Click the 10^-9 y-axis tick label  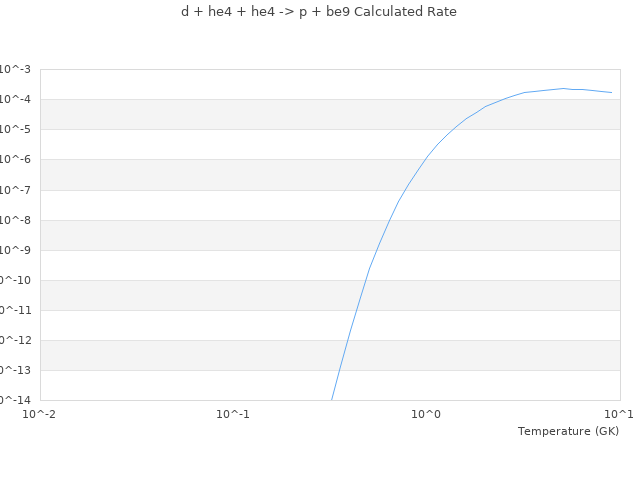click(x=15, y=250)
